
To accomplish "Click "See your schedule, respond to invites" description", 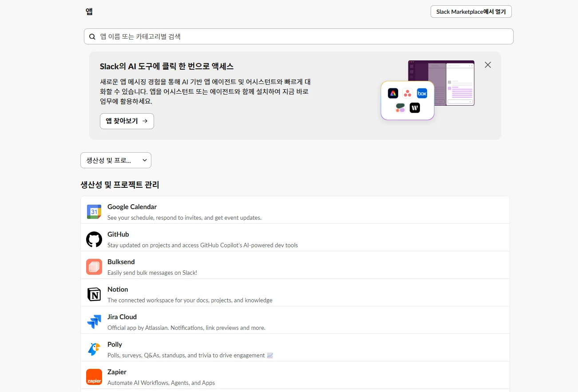I will 184,218.
